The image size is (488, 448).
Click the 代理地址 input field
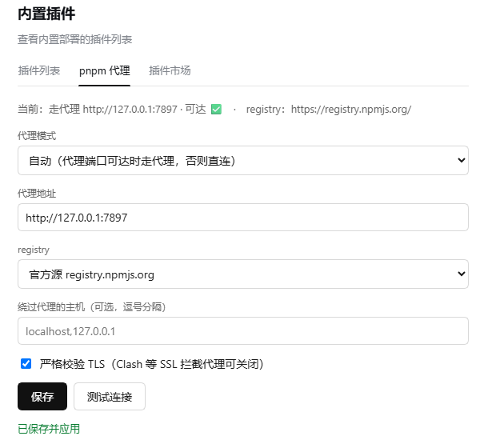coord(243,218)
